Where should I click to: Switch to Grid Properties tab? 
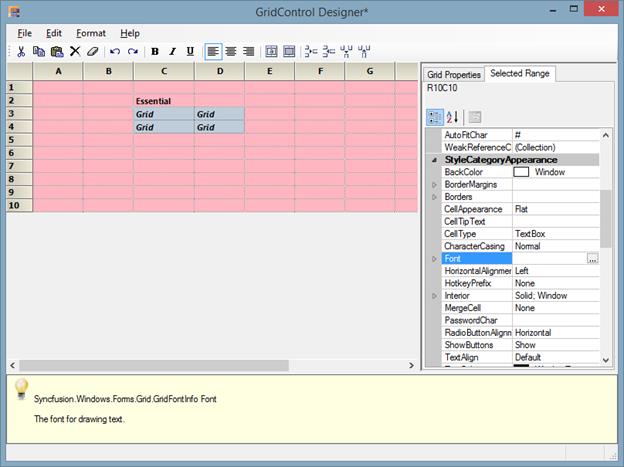coord(454,74)
